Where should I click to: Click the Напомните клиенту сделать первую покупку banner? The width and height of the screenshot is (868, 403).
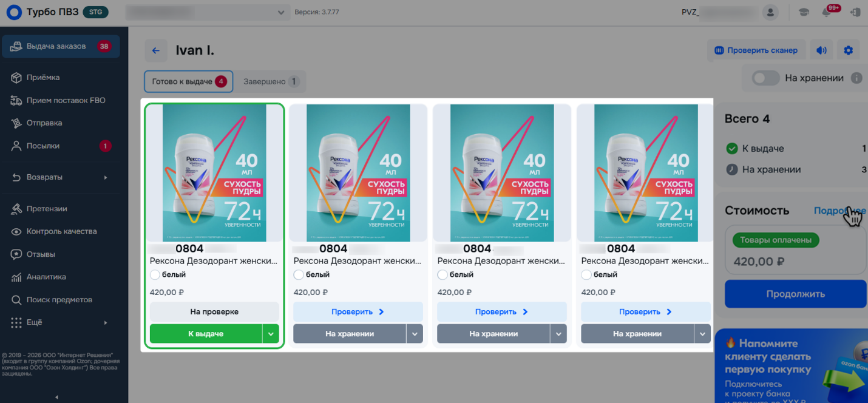[791, 366]
